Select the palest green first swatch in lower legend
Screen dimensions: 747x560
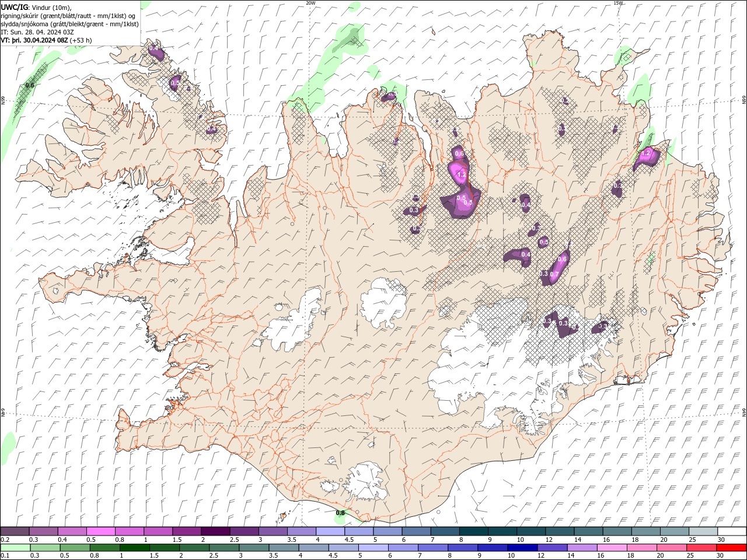[x=15, y=548]
